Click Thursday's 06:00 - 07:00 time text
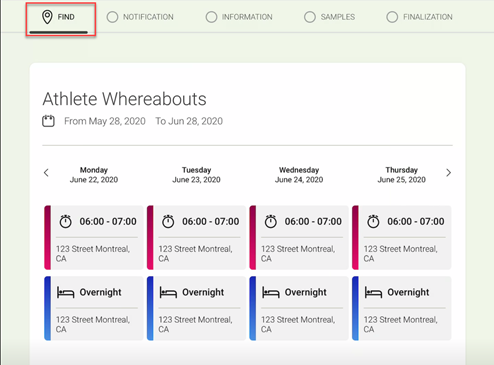This screenshot has width=494, height=365. (x=416, y=221)
